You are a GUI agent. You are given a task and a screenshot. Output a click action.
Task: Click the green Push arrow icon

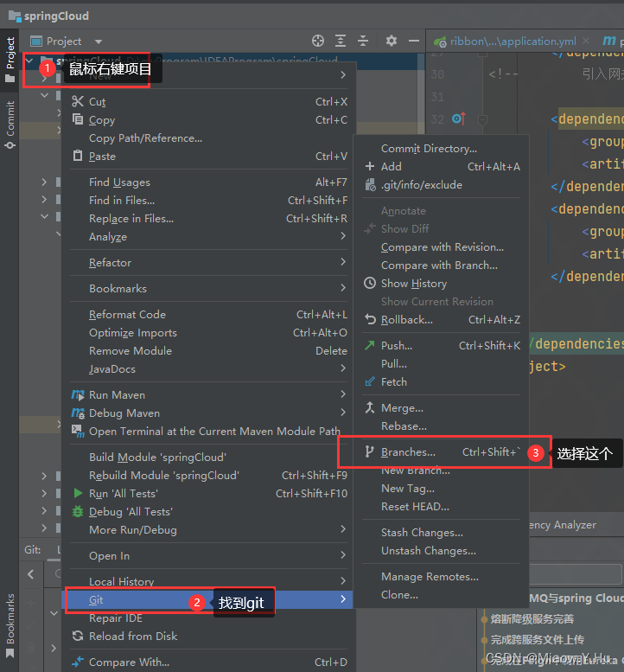tap(370, 345)
